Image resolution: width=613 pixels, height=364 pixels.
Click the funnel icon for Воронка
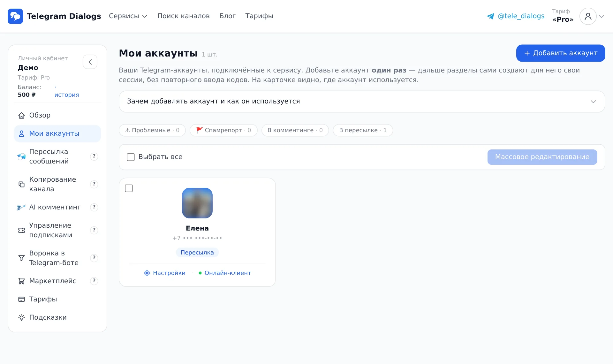(x=21, y=258)
